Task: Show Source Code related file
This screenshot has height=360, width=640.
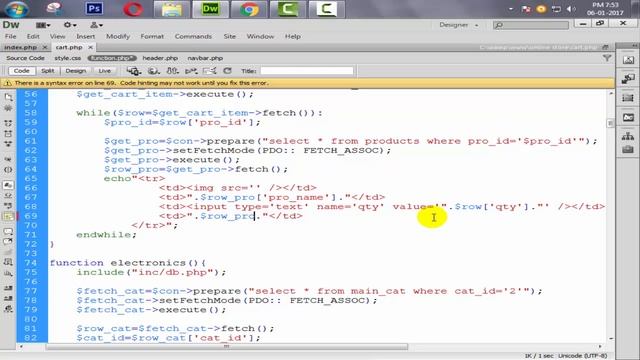Action: pyautogui.click(x=25, y=58)
